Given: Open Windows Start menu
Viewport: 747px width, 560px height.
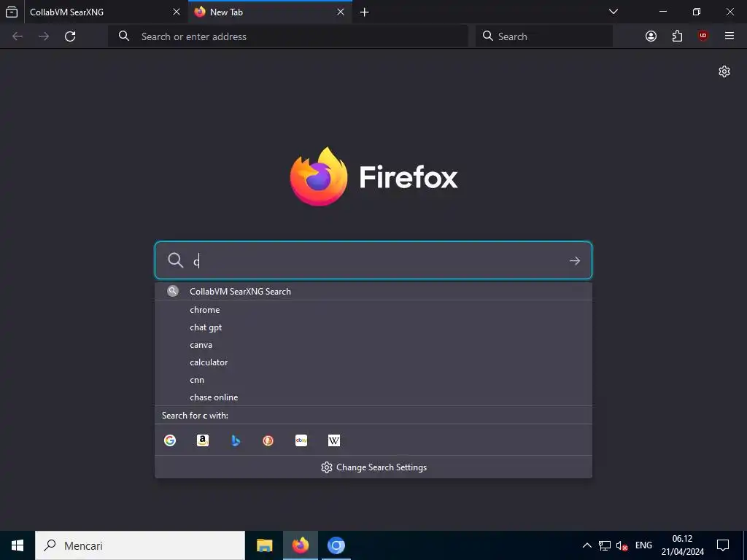Looking at the screenshot, I should (x=18, y=545).
